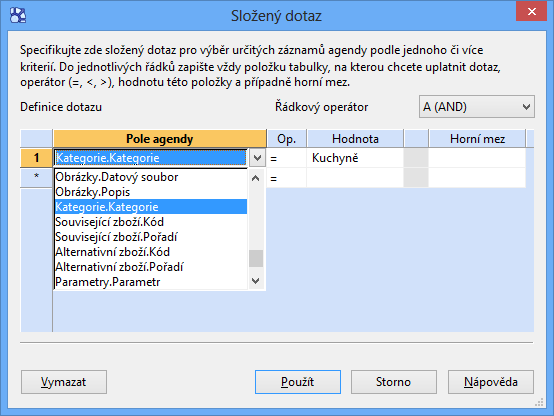The height and width of the screenshot is (416, 554).
Task: Click the Hodnota cell containing Kuchyně
Action: [x=355, y=158]
